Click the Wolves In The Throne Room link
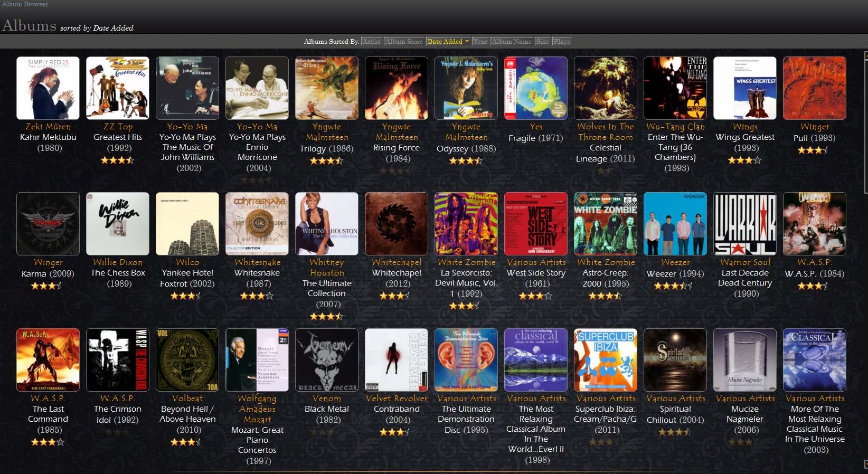Image resolution: width=868 pixels, height=474 pixels. pyautogui.click(x=606, y=132)
